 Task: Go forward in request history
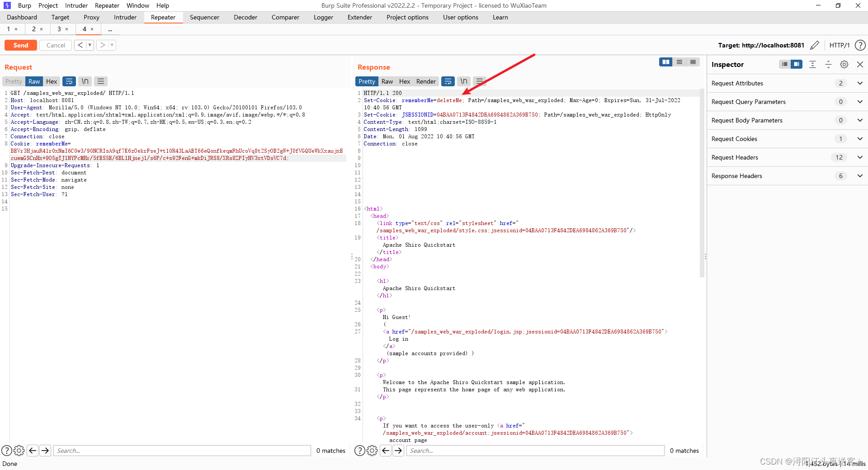click(x=103, y=45)
